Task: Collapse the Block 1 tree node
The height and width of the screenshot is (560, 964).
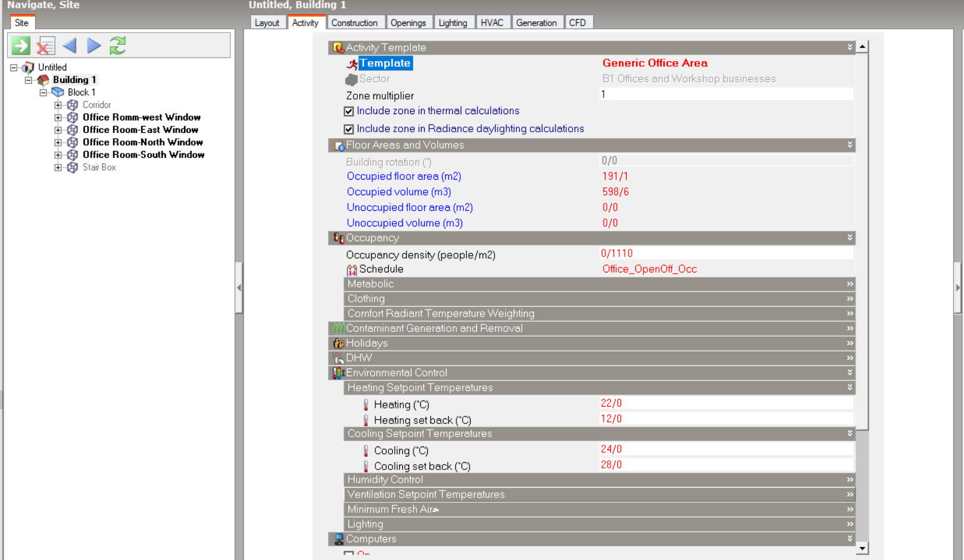Action: [43, 92]
